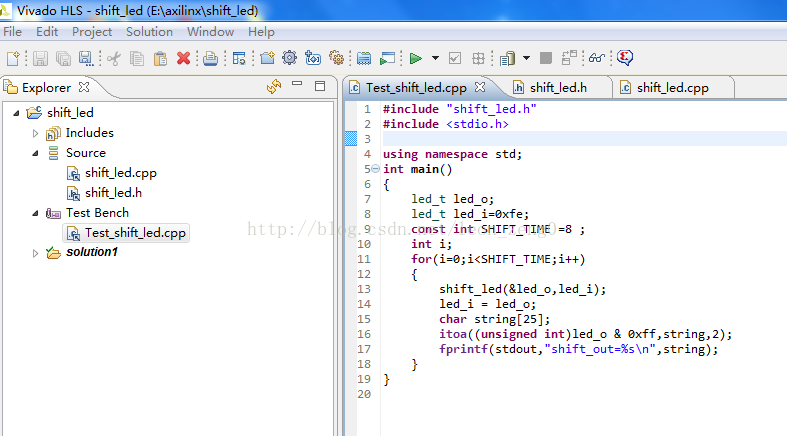Screen dimensions: 787x436
Task: Select solution1 in Explorer tree
Action: click(92, 252)
